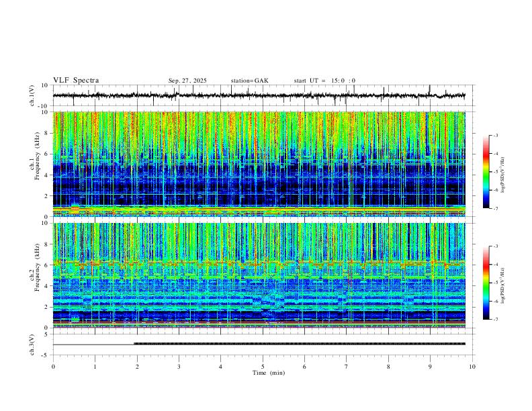Screen dimensions: 532x411
Task: Click the "6" kHz tick on ch.2 spectrogram
Action: pos(47,265)
